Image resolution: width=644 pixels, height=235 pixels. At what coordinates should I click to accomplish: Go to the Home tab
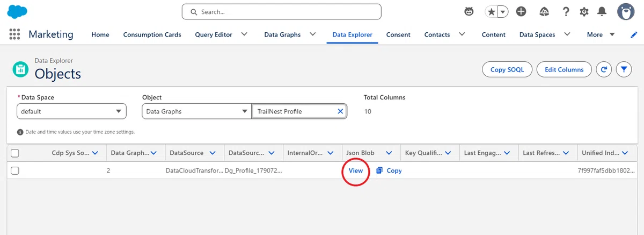pyautogui.click(x=100, y=34)
